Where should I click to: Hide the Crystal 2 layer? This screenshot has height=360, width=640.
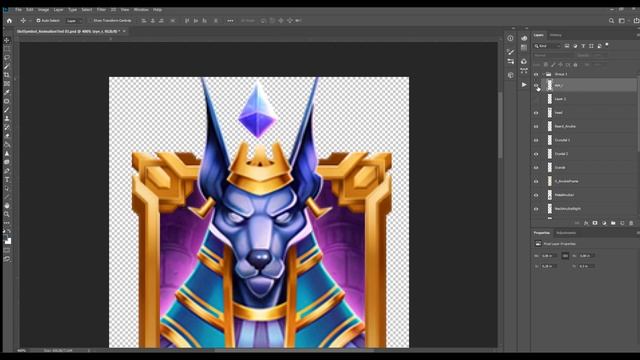tap(536, 154)
